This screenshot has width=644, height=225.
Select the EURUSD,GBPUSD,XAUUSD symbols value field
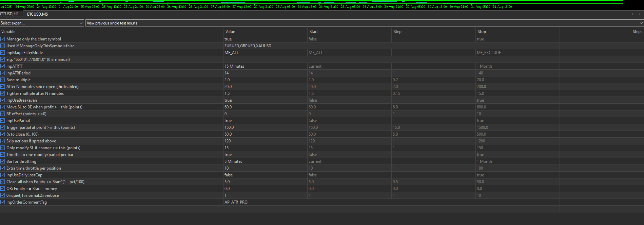tap(265, 46)
